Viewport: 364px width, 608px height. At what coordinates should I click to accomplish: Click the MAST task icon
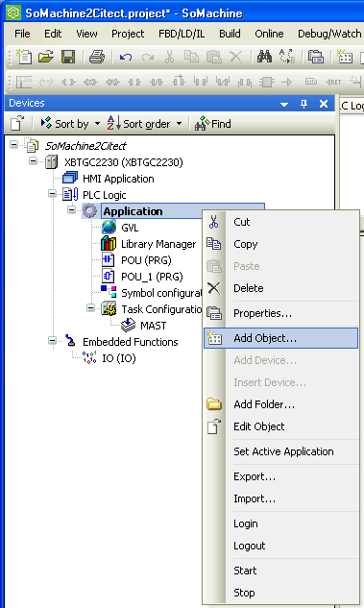(x=128, y=325)
